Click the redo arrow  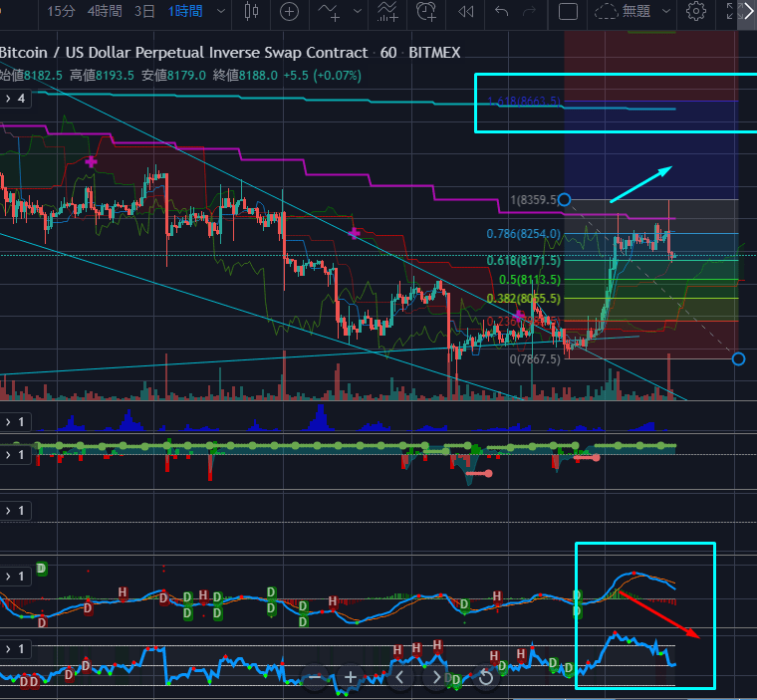pyautogui.click(x=530, y=11)
